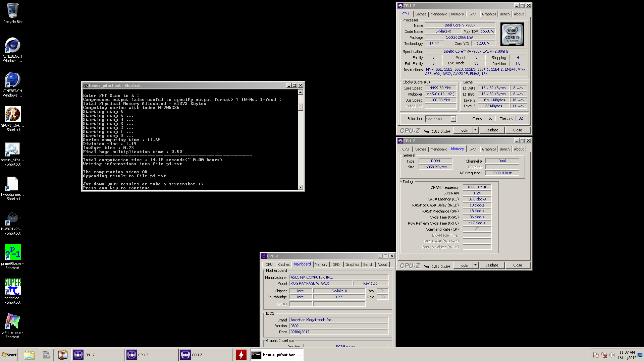
Task: Select the hwbotprime shortcut icon
Action: click(12, 188)
